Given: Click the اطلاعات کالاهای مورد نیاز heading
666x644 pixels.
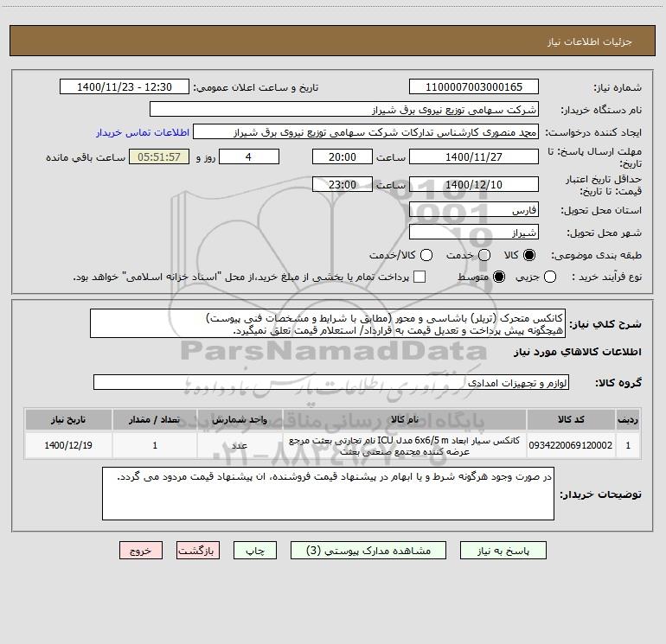Looking at the screenshot, I should [x=577, y=352].
